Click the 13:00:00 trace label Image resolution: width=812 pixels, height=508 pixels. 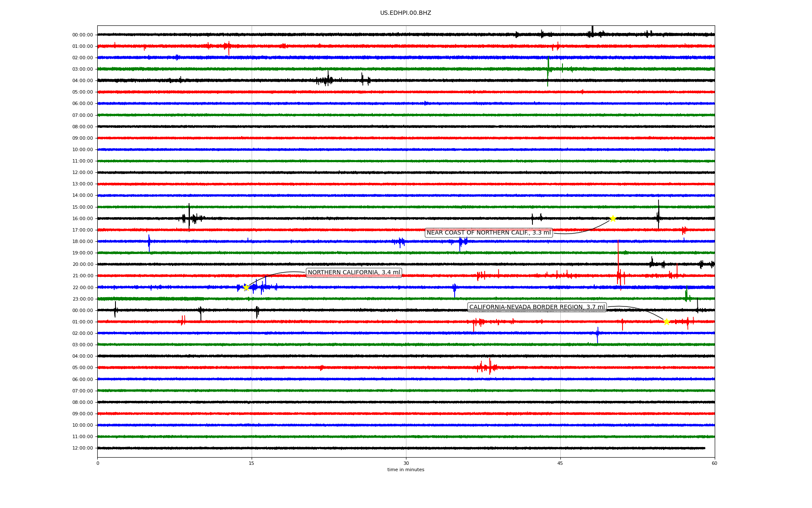(82, 184)
